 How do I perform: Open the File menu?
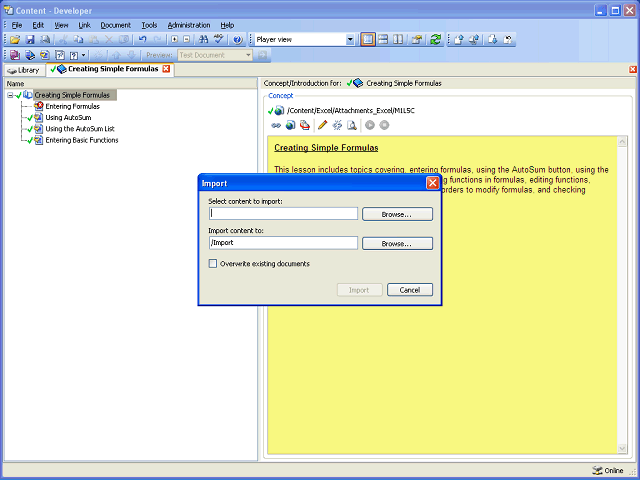pyautogui.click(x=17, y=25)
